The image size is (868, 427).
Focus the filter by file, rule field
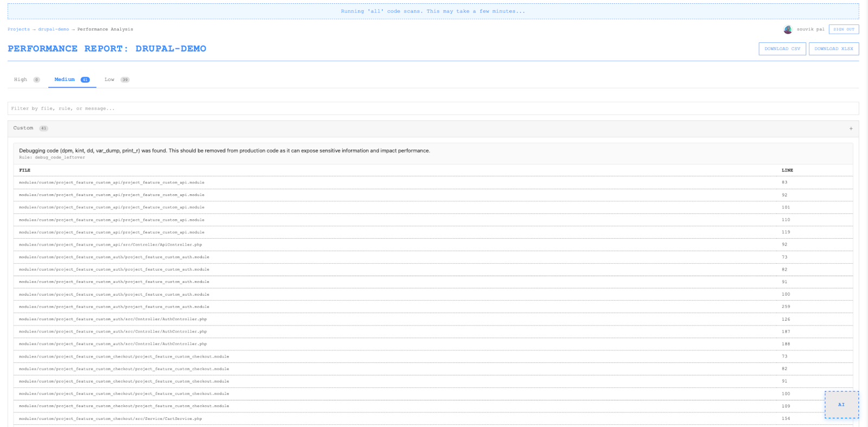coord(433,109)
